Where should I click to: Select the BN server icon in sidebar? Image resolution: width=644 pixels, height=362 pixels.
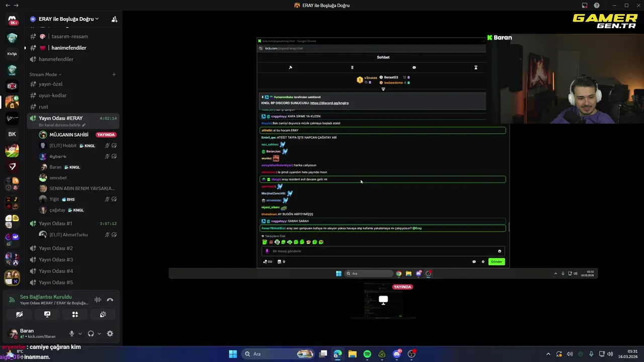[12, 86]
